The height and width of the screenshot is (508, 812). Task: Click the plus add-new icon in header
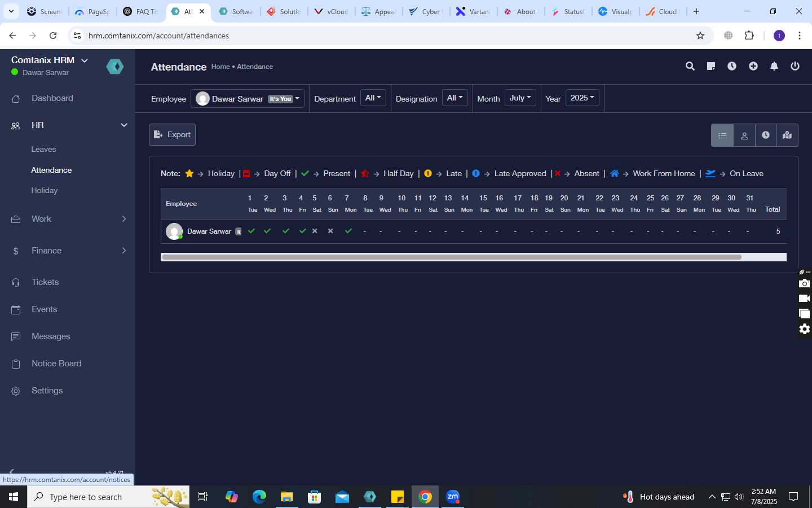click(x=753, y=66)
